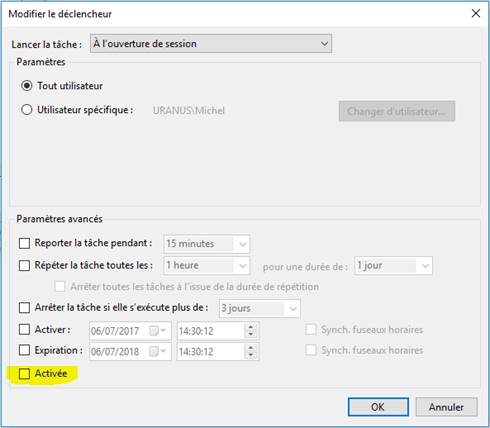The height and width of the screenshot is (428, 490).
Task: Enable Arrêter la tâche si elle s'exécute
Action: coord(24,307)
